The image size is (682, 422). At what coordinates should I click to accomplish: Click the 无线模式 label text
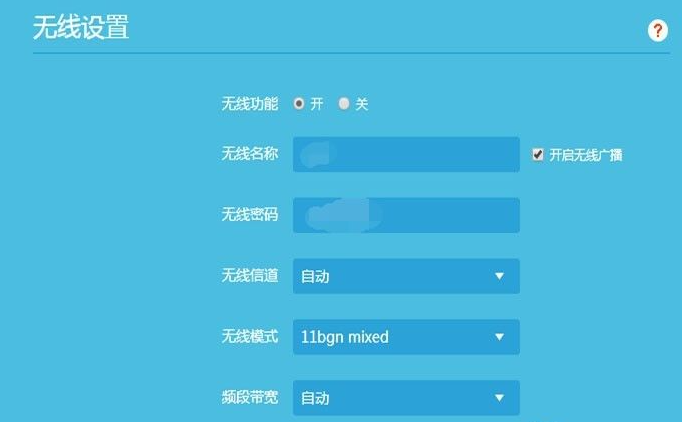pos(249,336)
